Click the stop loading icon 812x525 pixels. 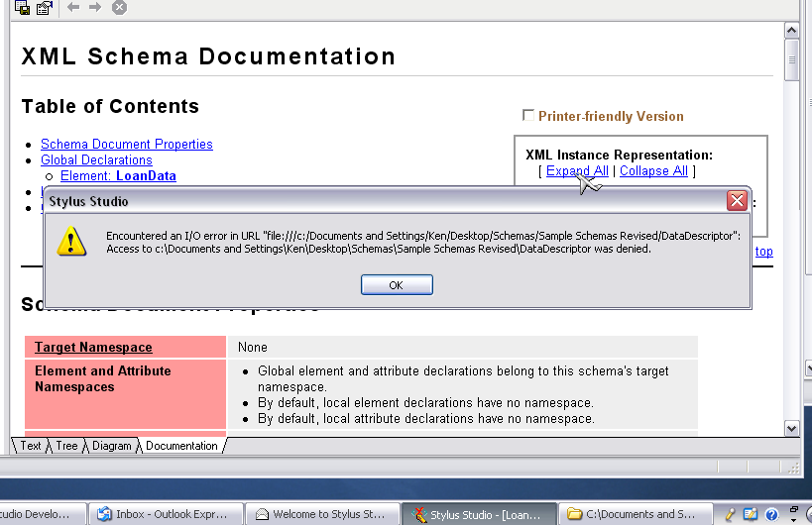(x=119, y=8)
